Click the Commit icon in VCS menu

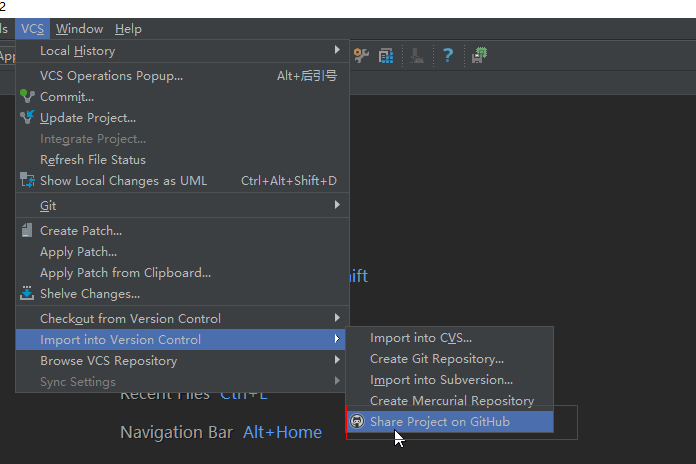click(26, 97)
